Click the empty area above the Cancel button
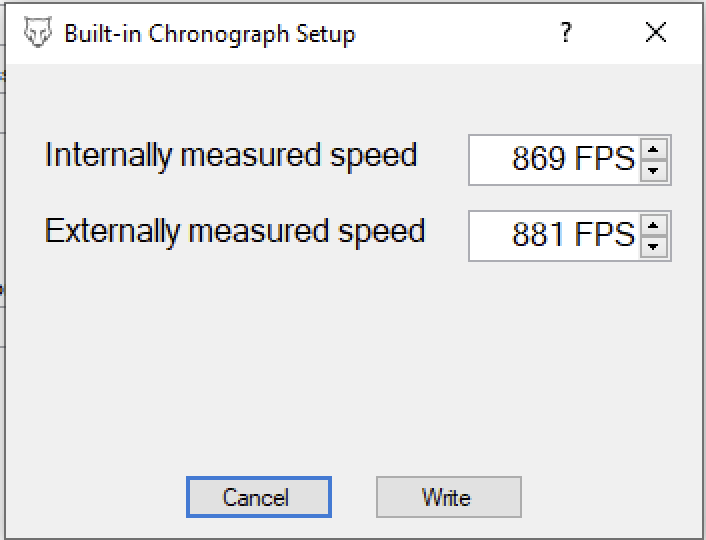The width and height of the screenshot is (706, 540). tap(259, 369)
